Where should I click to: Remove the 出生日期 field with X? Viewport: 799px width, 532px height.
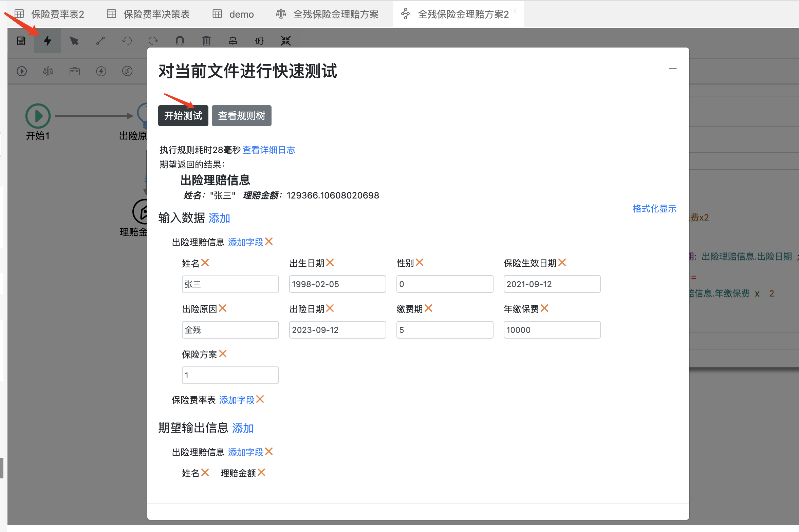330,263
